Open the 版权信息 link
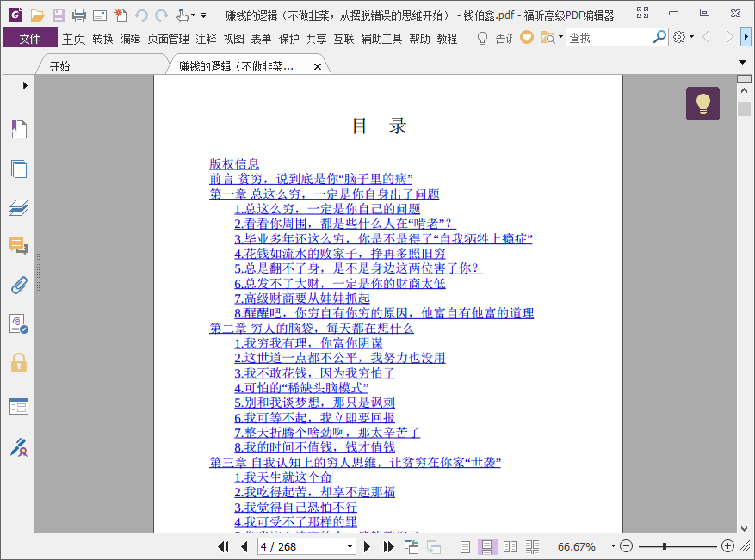The width and height of the screenshot is (755, 560). pos(234,164)
